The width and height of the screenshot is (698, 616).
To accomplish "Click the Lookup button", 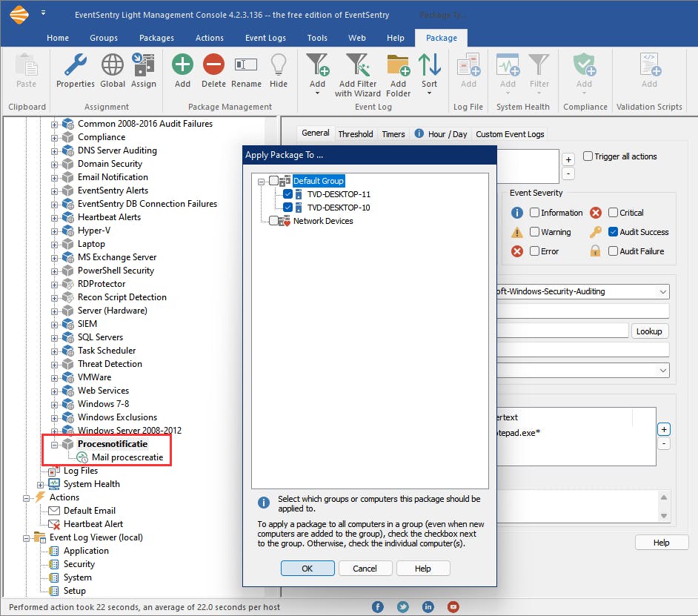I will pos(649,331).
